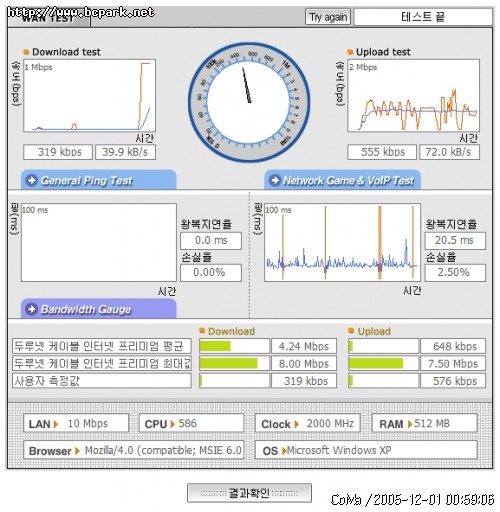Click the orange arrow after the Browser label
Screen dimensions: 500x512
77,451
